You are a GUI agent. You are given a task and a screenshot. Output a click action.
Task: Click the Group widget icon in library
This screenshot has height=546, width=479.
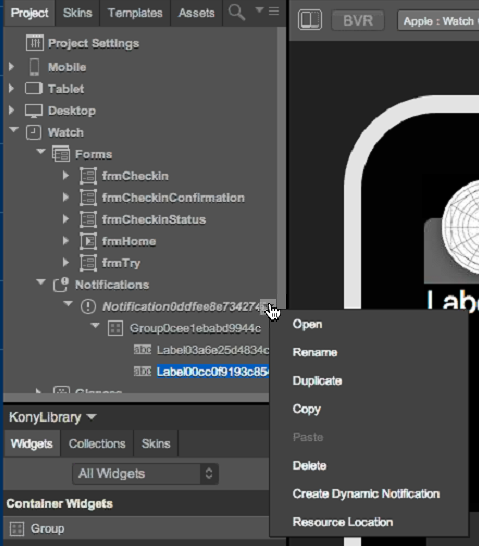click(x=17, y=529)
